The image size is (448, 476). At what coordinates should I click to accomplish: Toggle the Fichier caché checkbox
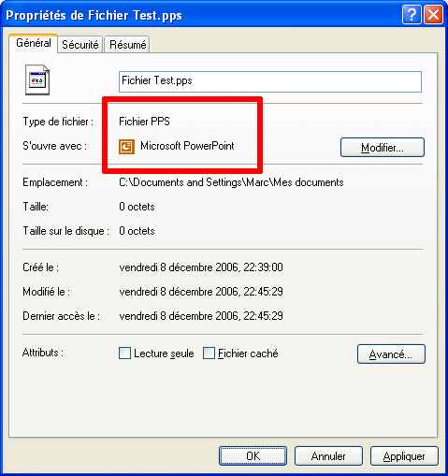click(209, 353)
